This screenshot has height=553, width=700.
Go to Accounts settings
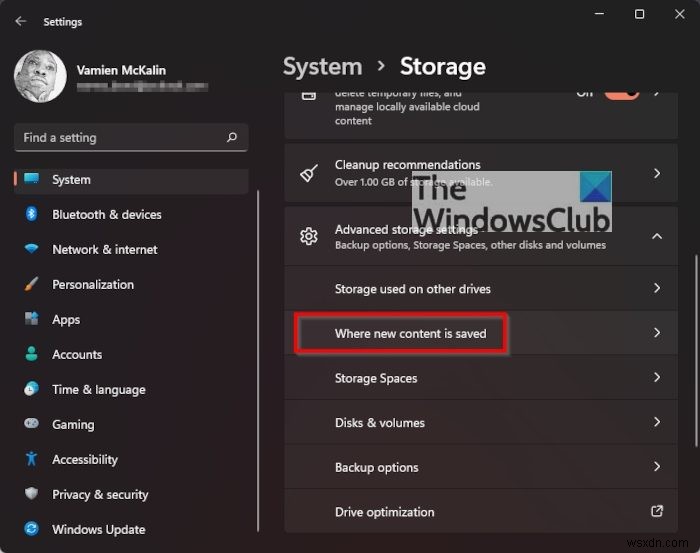pos(77,355)
